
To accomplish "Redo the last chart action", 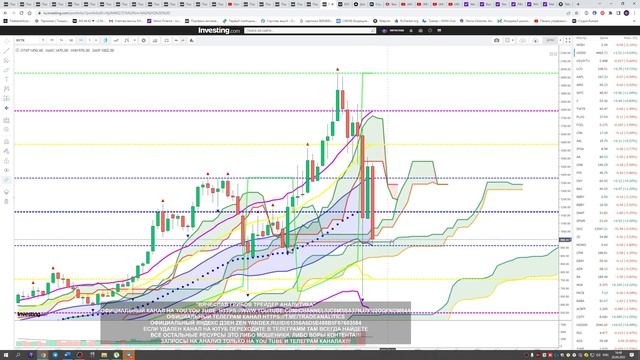I will pyautogui.click(x=183, y=40).
